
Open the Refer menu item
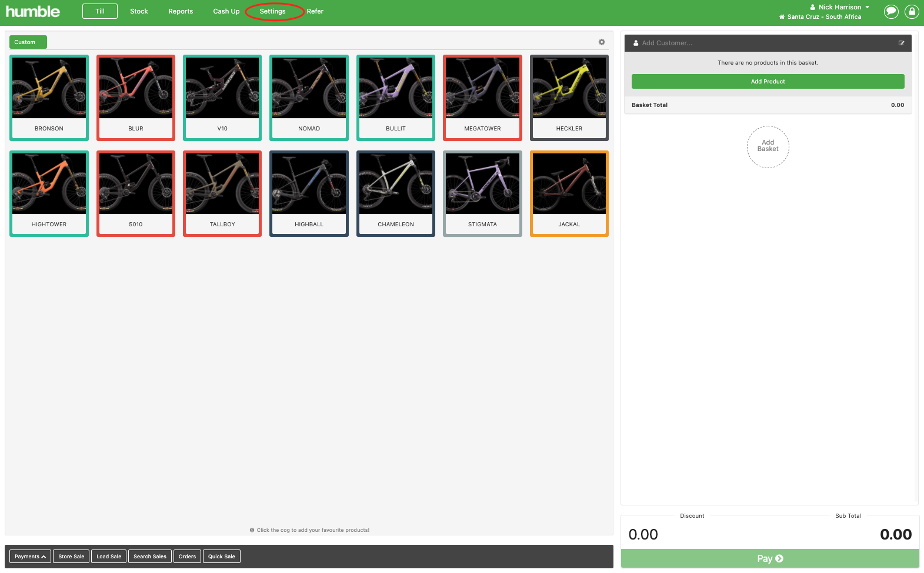pyautogui.click(x=315, y=11)
